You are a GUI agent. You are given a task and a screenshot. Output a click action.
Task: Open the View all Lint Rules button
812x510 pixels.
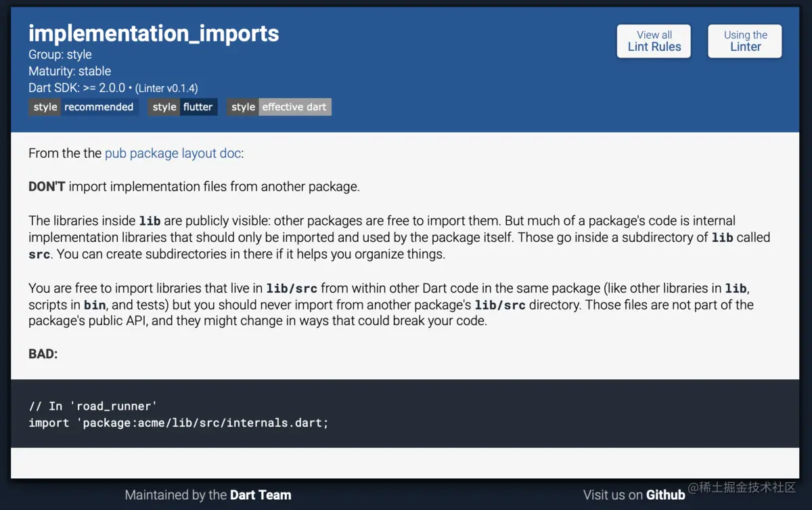point(654,41)
